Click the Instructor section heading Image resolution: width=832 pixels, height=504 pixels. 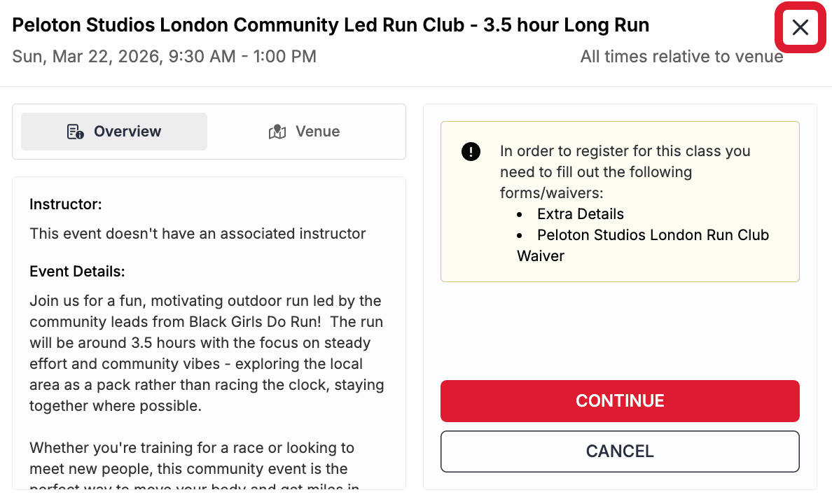tap(65, 204)
